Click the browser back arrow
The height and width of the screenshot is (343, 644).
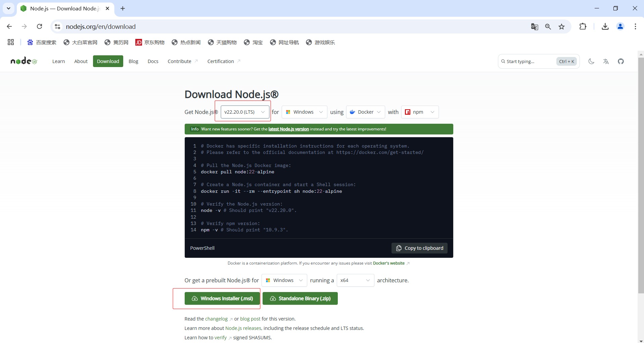coord(9,26)
